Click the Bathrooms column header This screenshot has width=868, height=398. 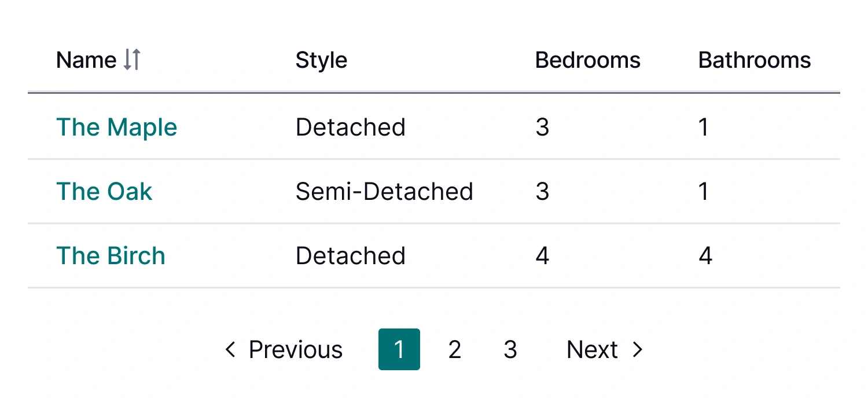[754, 59]
